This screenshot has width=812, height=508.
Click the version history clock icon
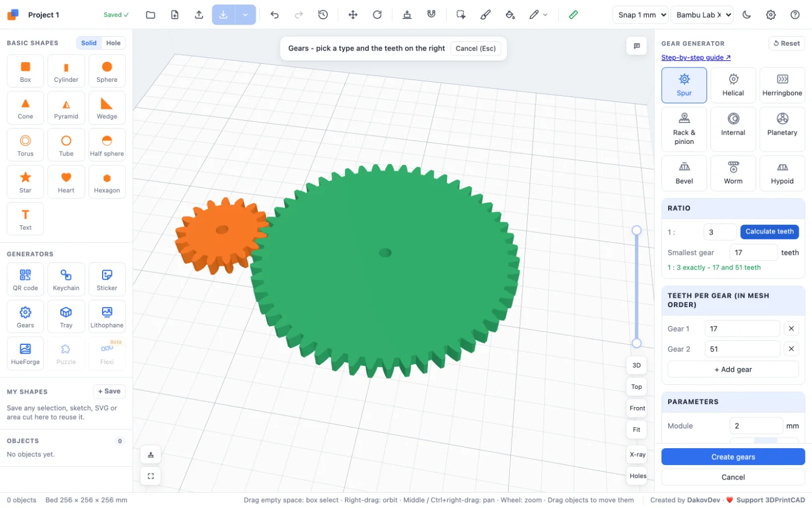pos(323,15)
